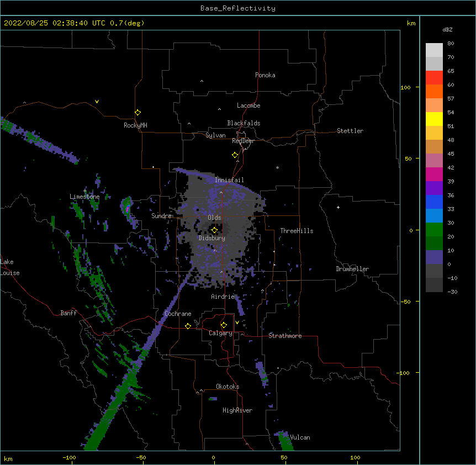Screen dimensions: 476x465
Task: Click the Cochrane town label
Action: 178,314
